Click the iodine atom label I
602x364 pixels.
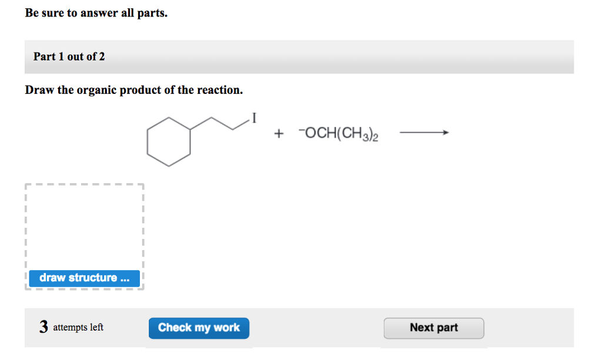(253, 118)
